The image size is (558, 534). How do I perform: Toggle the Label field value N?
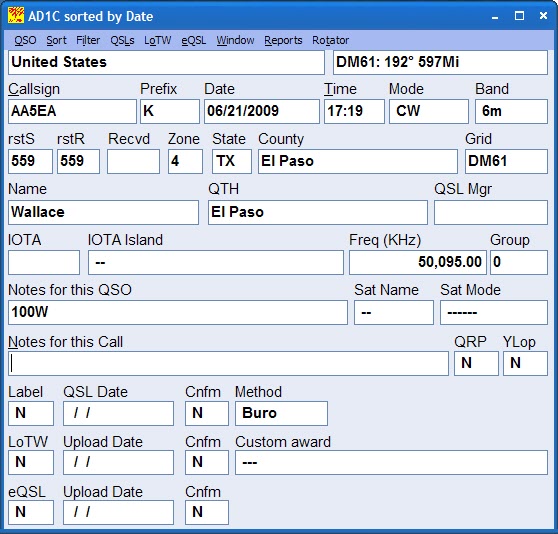pos(31,413)
